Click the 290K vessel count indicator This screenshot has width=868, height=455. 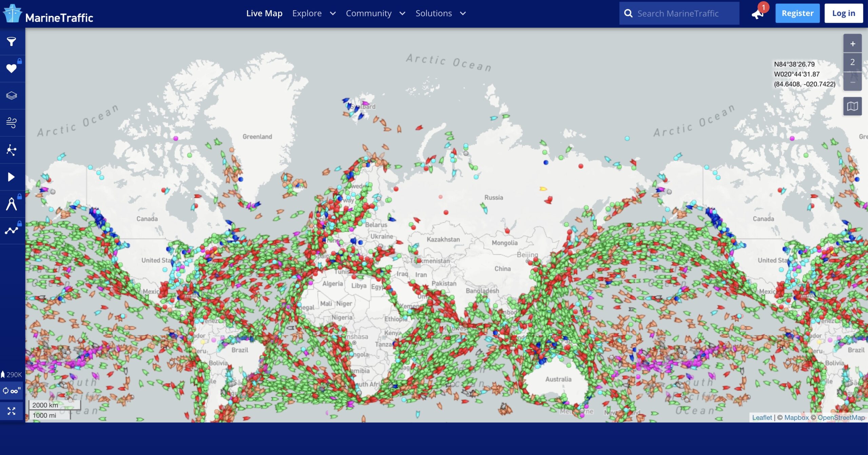point(12,375)
